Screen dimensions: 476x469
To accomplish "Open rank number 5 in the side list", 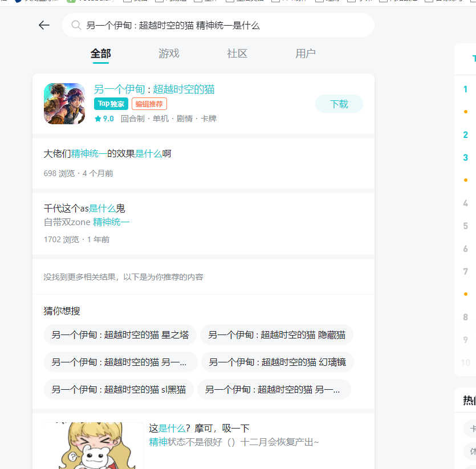I will point(465,226).
